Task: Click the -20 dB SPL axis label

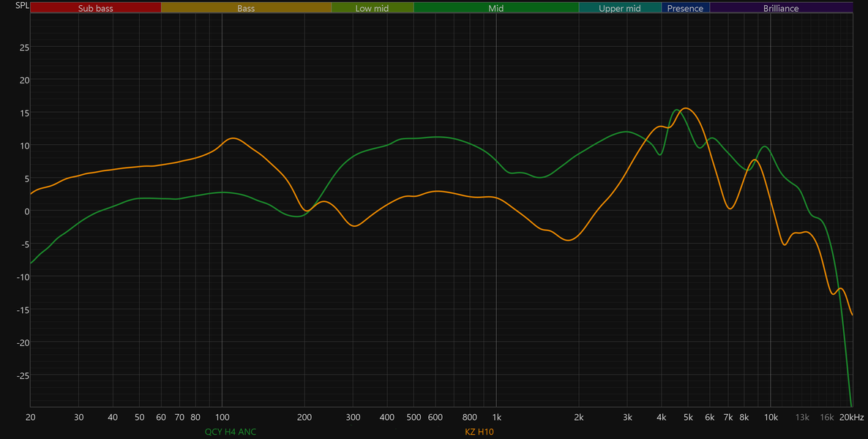Action: click(23, 342)
